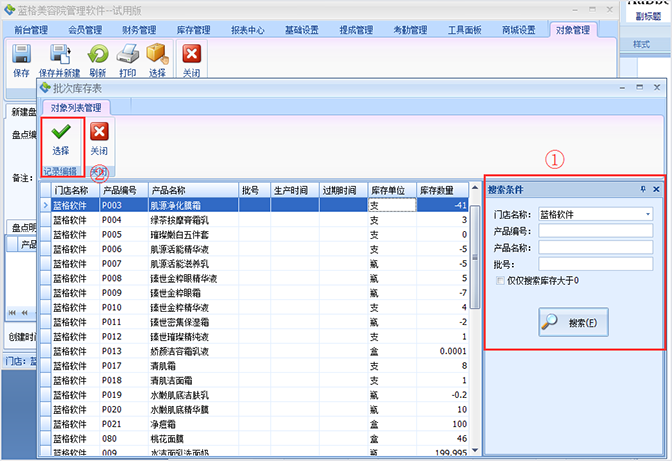Screen dimensions: 672x461
Task: Select row P012 product code
Action: point(124,336)
